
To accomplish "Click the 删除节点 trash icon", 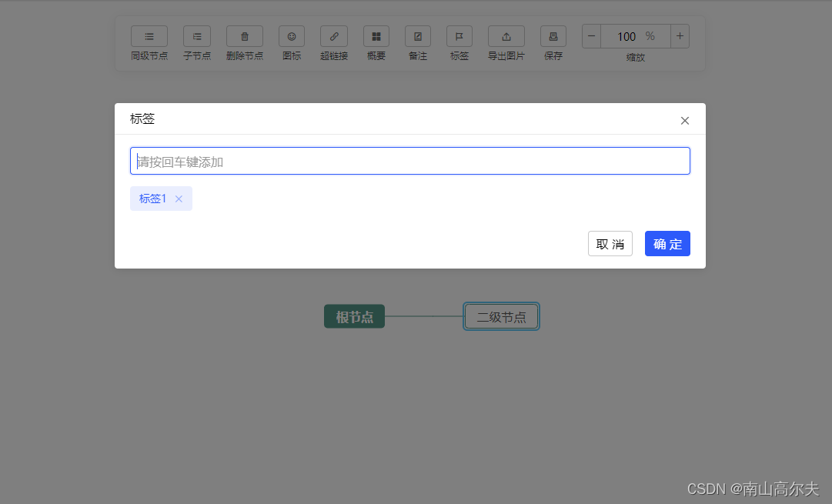I will (x=245, y=37).
